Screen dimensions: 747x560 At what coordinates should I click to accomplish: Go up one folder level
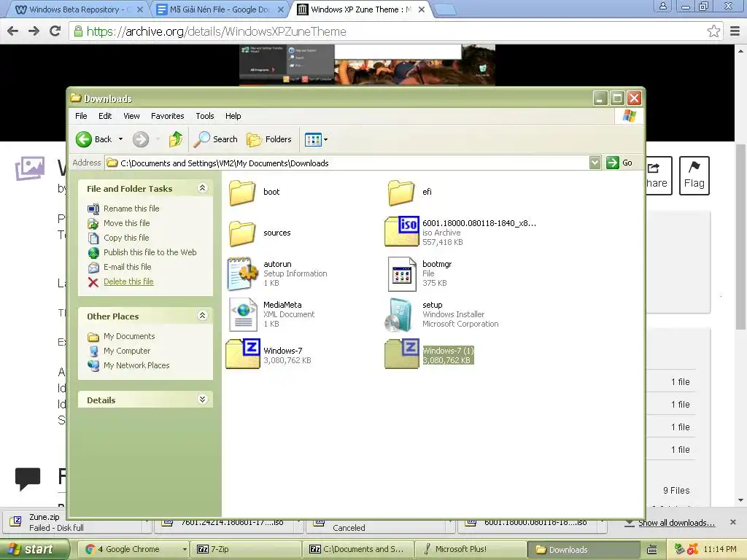pyautogui.click(x=176, y=139)
